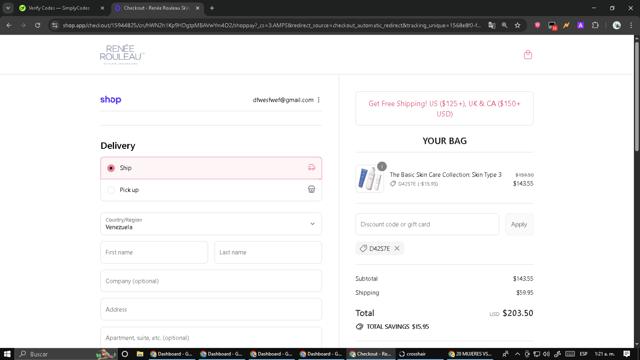640x360 pixels.
Task: Close the Verify Codes tab
Action: click(102, 8)
